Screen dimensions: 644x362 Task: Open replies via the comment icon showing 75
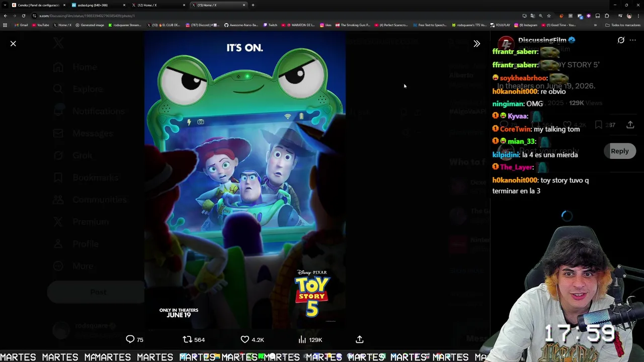134,339
